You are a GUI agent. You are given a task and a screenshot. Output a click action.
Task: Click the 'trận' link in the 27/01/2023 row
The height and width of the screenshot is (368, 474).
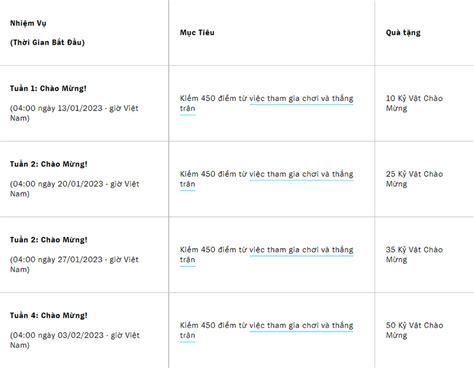click(188, 260)
